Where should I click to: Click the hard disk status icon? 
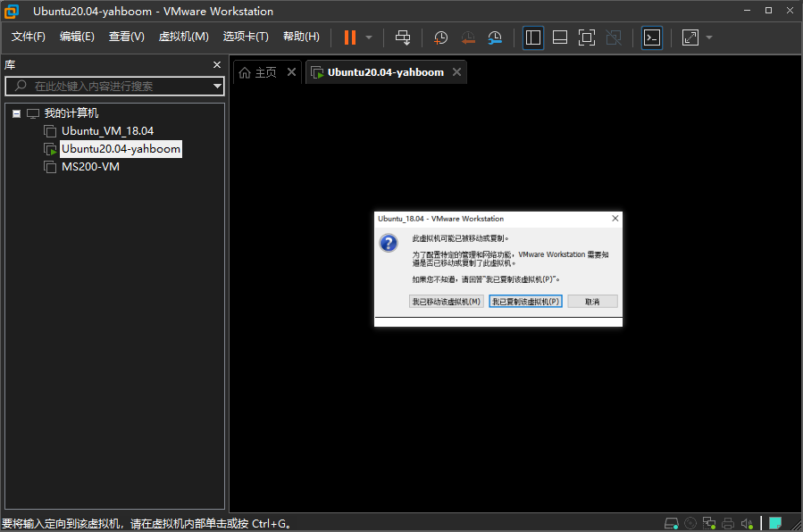point(672,523)
